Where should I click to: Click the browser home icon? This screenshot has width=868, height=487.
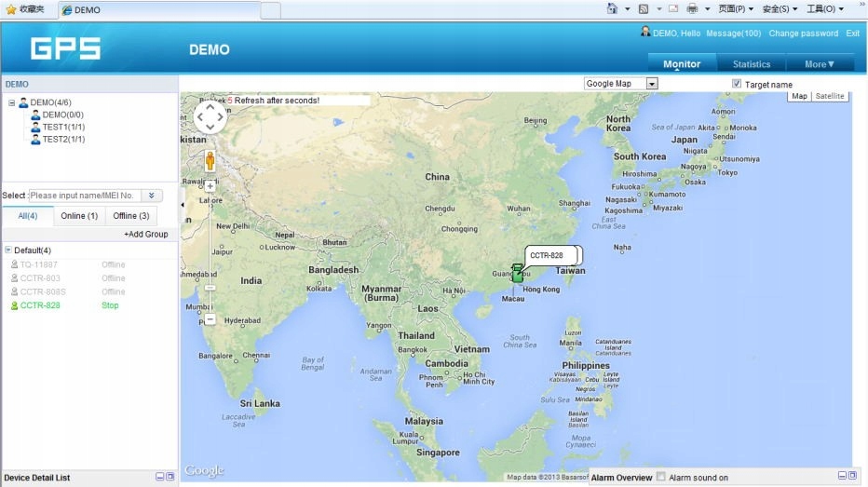612,9
